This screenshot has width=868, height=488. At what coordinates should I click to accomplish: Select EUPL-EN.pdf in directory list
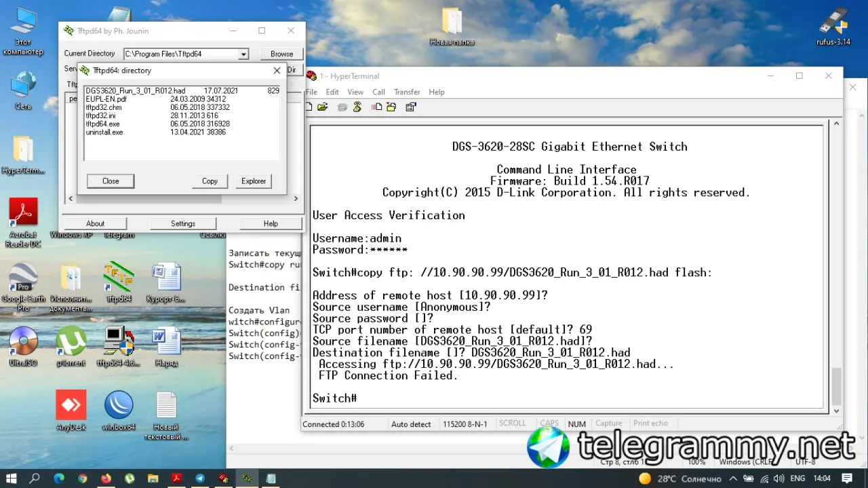182,99
